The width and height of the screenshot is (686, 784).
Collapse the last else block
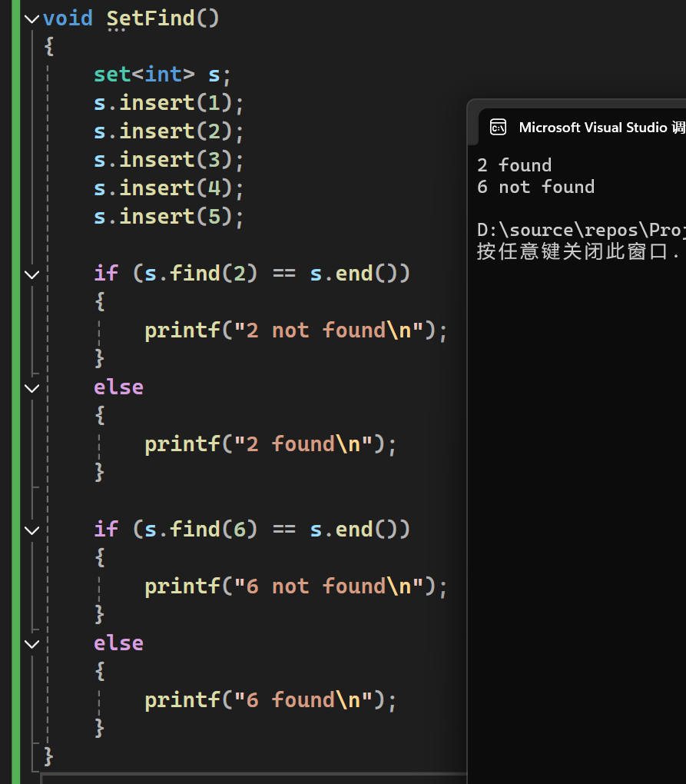coord(31,643)
